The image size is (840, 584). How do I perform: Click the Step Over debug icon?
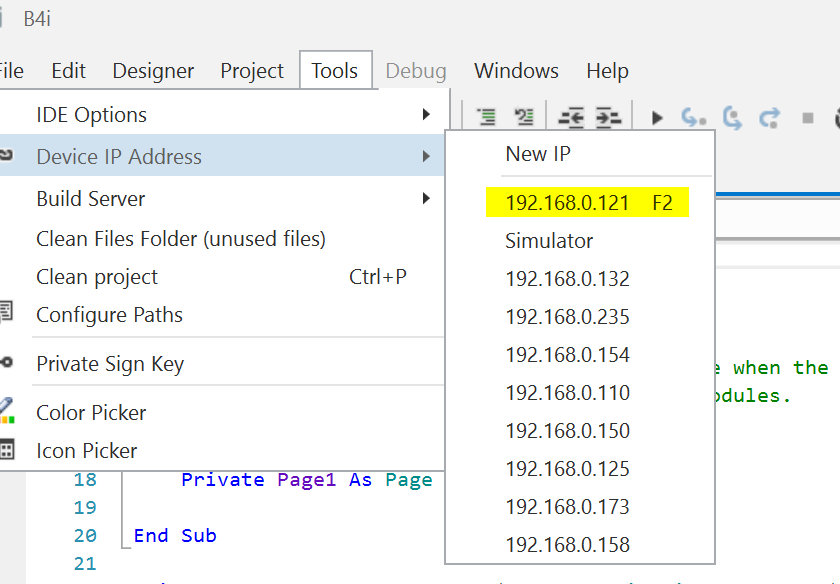point(732,117)
